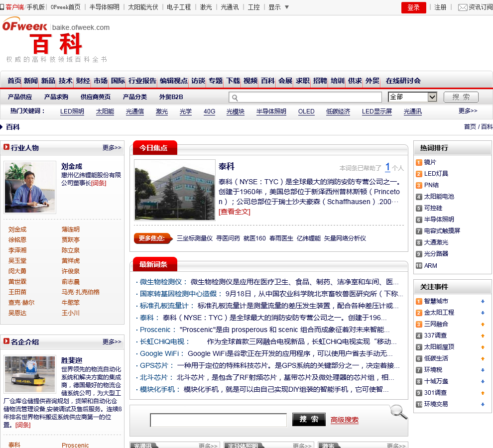This screenshot has width=493, height=448.
Task: Open 新闻 in main navigation
Action: pyautogui.click(x=30, y=81)
